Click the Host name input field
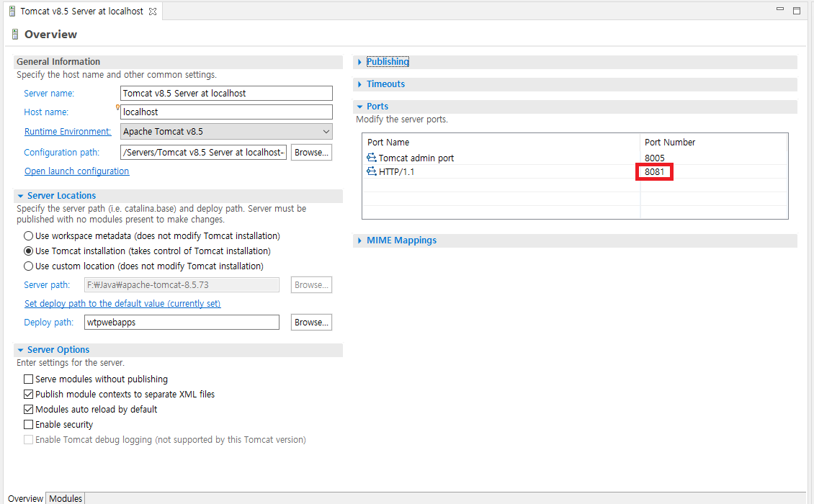The image size is (814, 504). pos(226,112)
